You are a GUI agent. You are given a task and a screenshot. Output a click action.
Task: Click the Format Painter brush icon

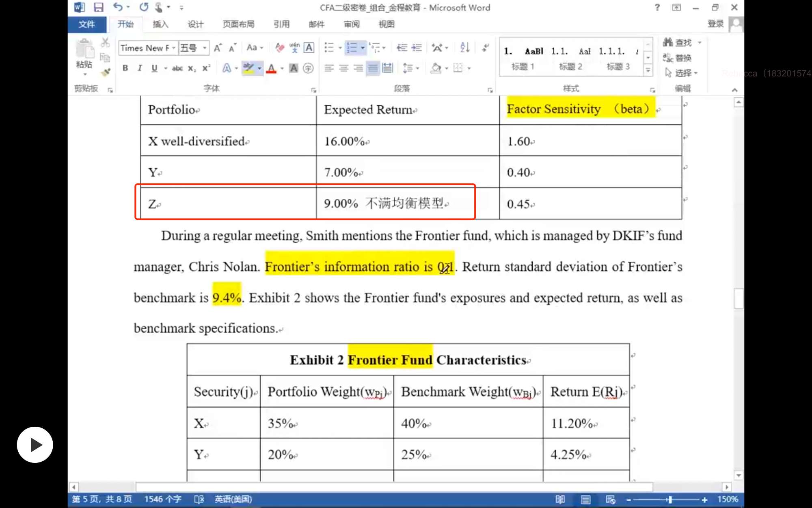(106, 73)
